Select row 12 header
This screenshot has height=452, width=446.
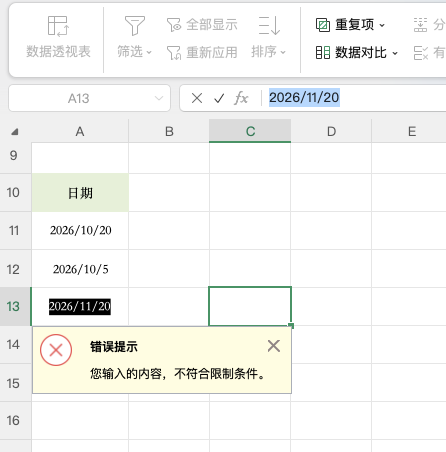click(x=15, y=269)
